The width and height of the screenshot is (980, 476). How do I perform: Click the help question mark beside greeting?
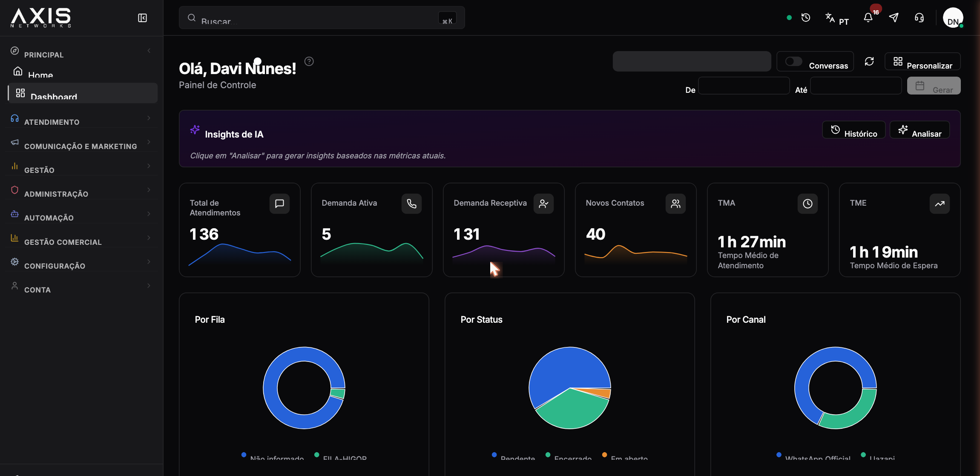pyautogui.click(x=309, y=61)
